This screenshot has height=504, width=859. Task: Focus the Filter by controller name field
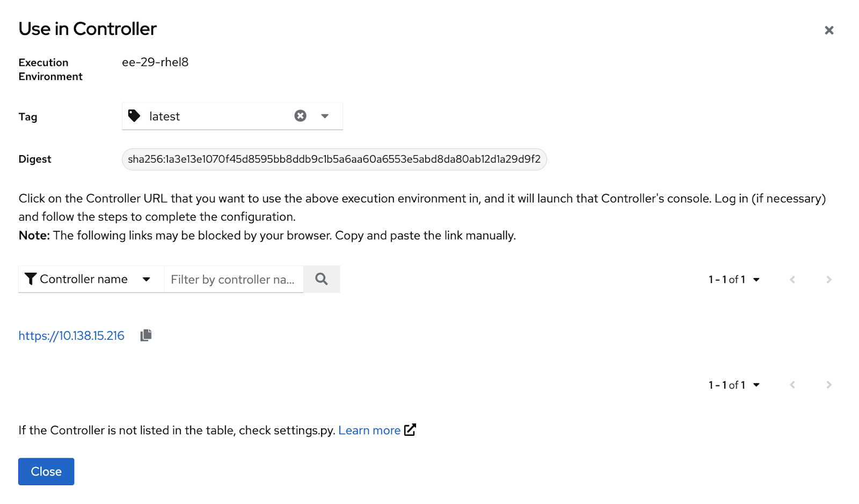coord(234,279)
